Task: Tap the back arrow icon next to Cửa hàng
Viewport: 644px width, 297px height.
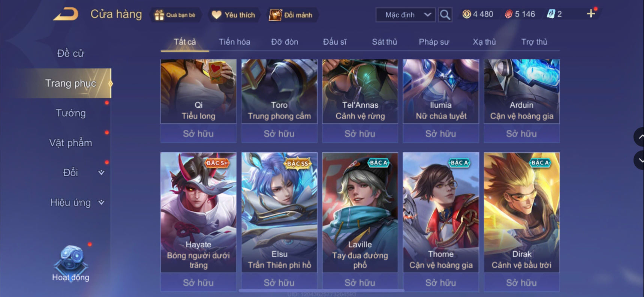Action: (66, 14)
